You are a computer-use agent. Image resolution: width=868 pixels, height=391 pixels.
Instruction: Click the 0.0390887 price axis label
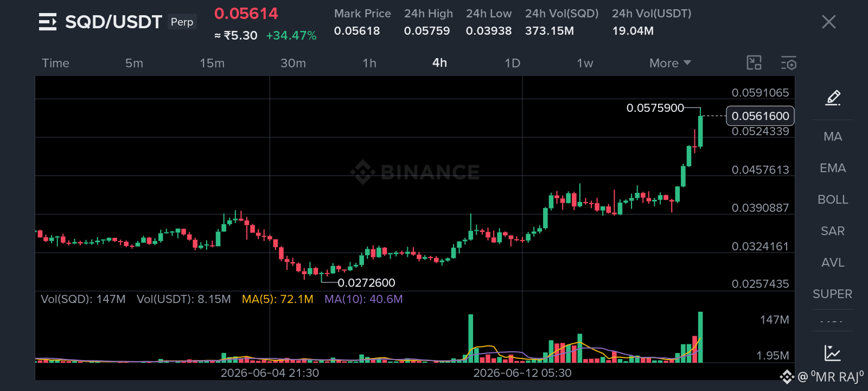click(x=760, y=208)
